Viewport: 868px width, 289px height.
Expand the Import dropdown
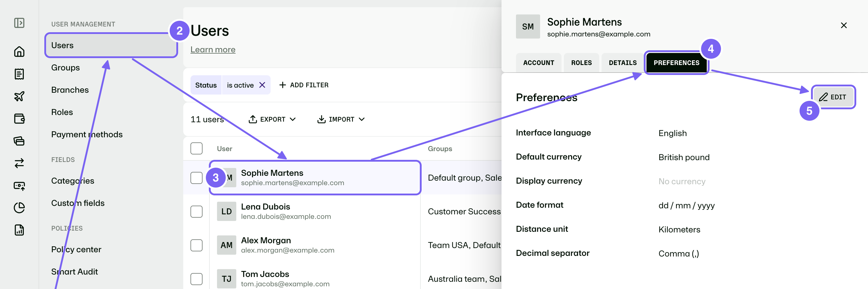341,120
